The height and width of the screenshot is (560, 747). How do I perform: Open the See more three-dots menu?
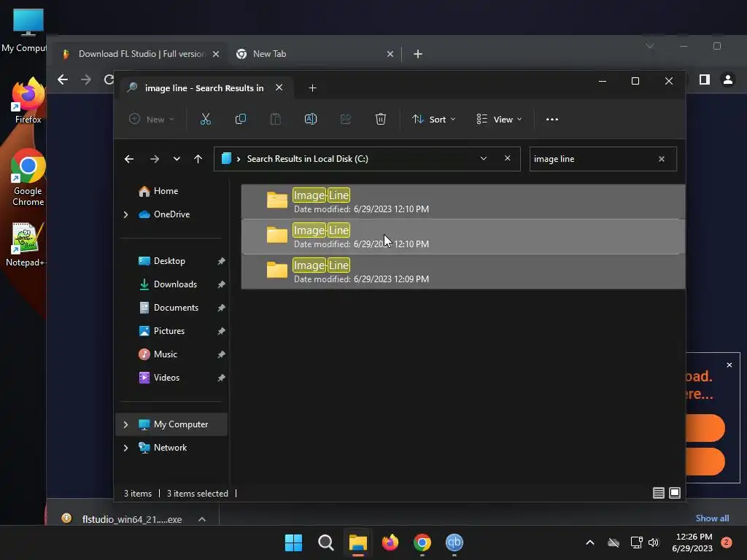[552, 120]
